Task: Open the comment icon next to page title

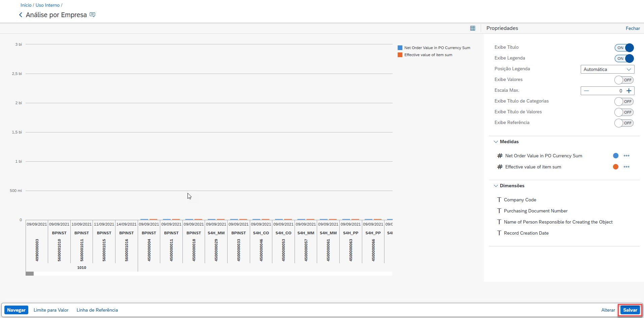Action: click(x=93, y=15)
